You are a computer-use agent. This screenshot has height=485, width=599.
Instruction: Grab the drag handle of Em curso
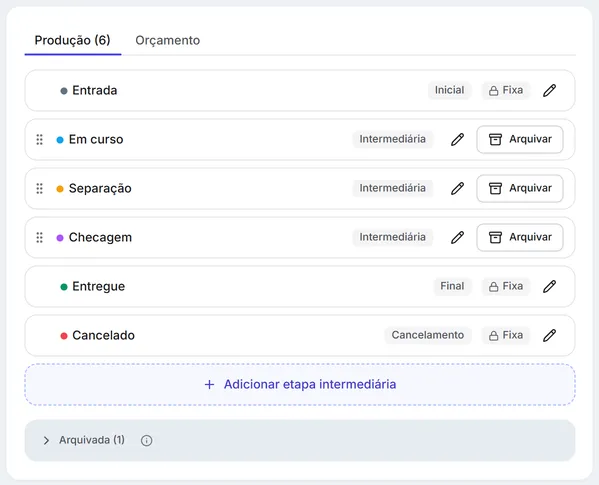pos(39,139)
